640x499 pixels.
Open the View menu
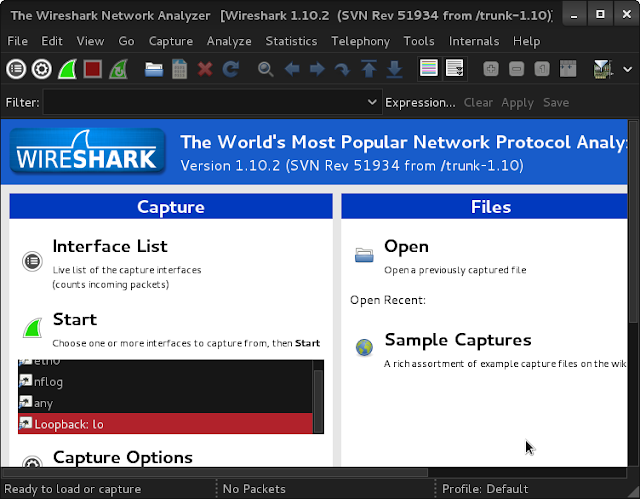90,41
